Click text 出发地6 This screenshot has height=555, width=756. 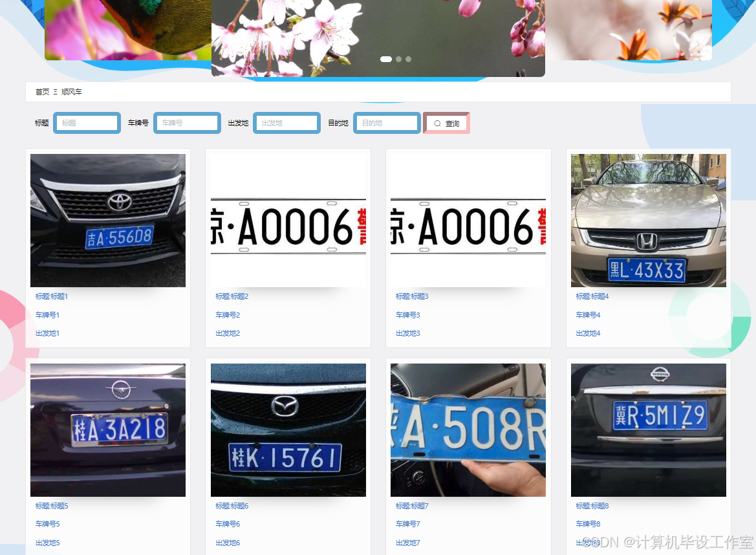click(x=228, y=543)
